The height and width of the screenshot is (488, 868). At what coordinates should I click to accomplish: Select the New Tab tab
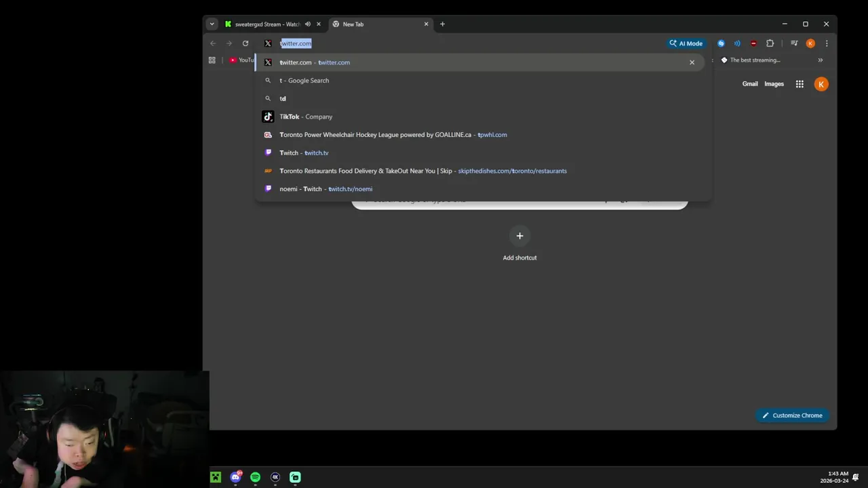pos(380,24)
